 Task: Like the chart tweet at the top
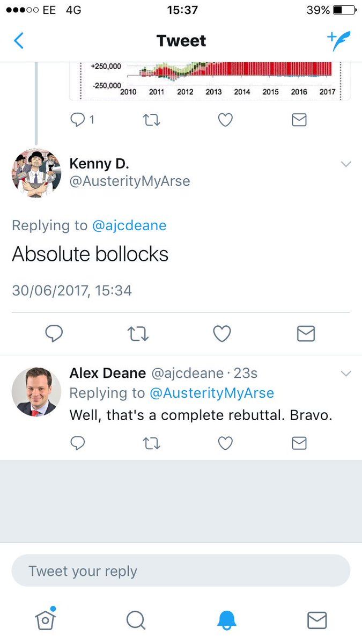pos(225,120)
